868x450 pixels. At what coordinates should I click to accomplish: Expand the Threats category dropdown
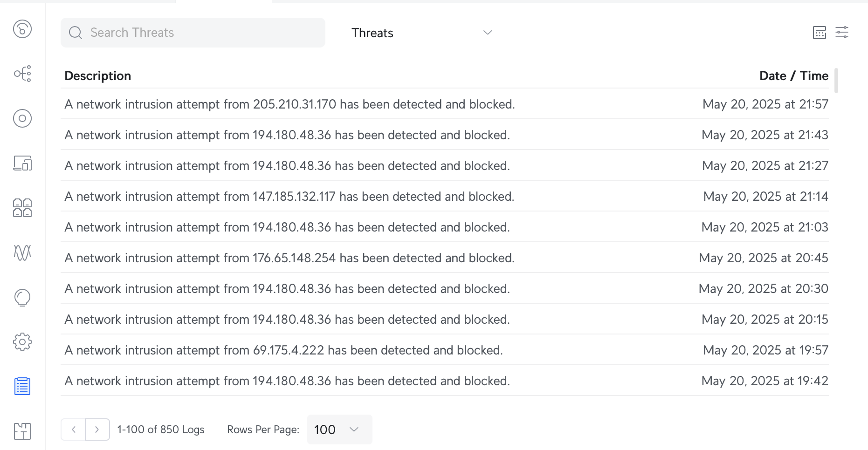point(422,33)
